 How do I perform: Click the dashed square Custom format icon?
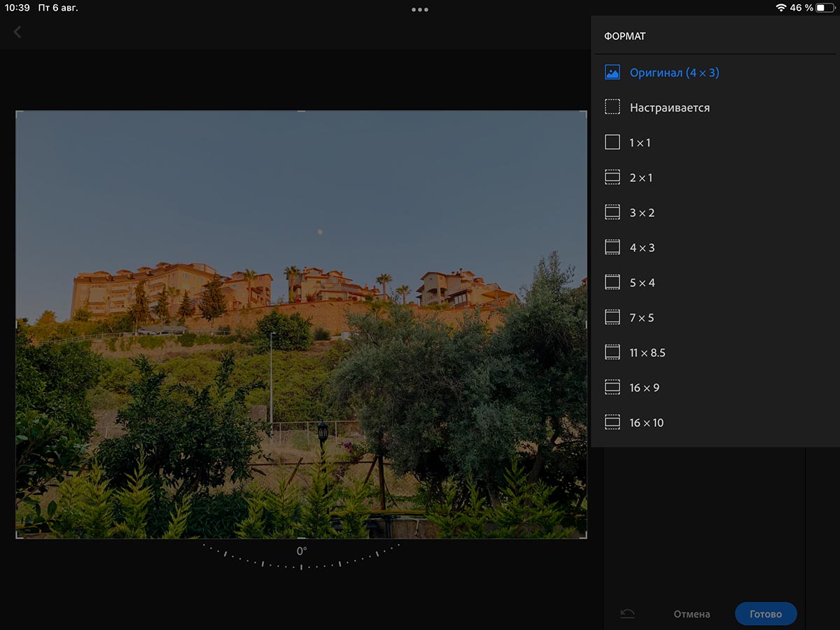pos(612,107)
